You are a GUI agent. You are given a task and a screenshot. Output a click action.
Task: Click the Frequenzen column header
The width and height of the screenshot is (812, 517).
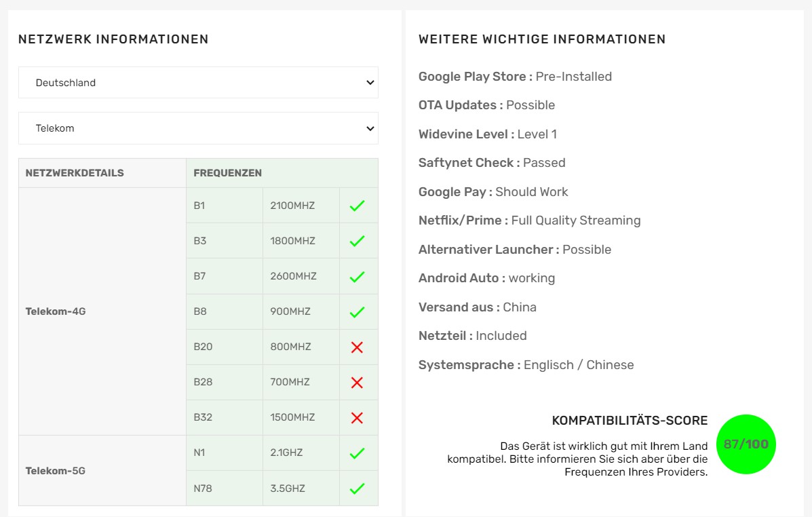pos(227,173)
